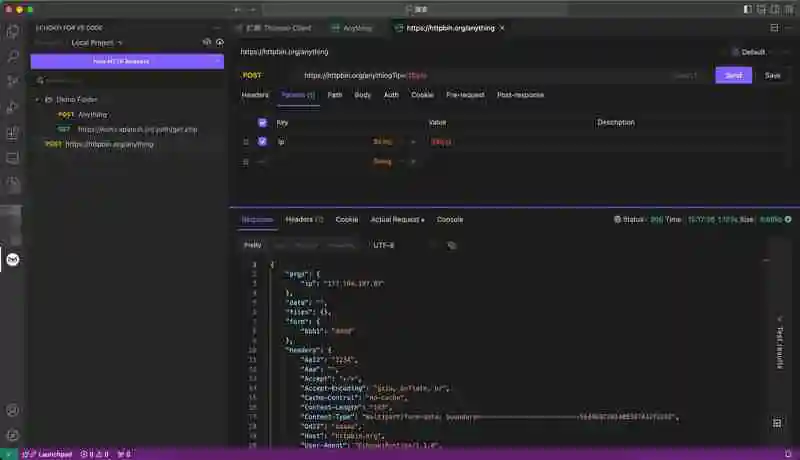Open the Console tab
Screen dimensions: 800x460
click(x=450, y=220)
